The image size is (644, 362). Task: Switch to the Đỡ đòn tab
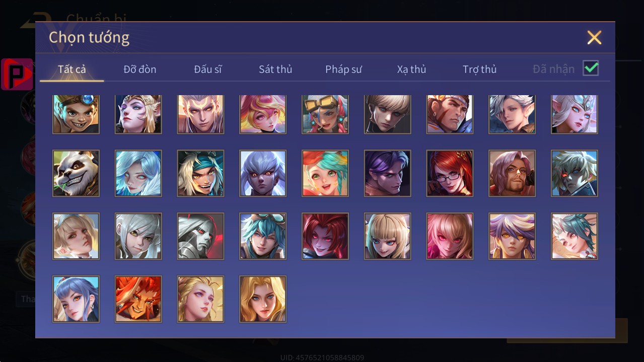[140, 69]
